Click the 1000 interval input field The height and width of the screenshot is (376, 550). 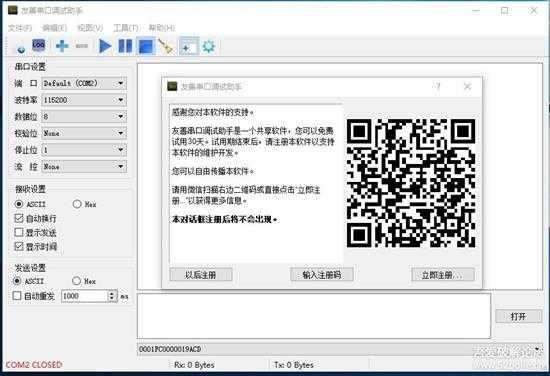pyautogui.click(x=85, y=296)
